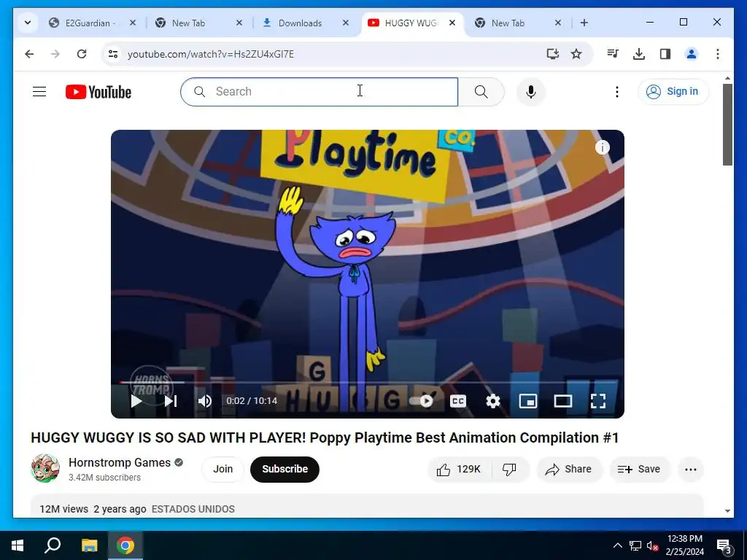The image size is (747, 560).
Task: Open the tab search dropdown
Action: (28, 23)
